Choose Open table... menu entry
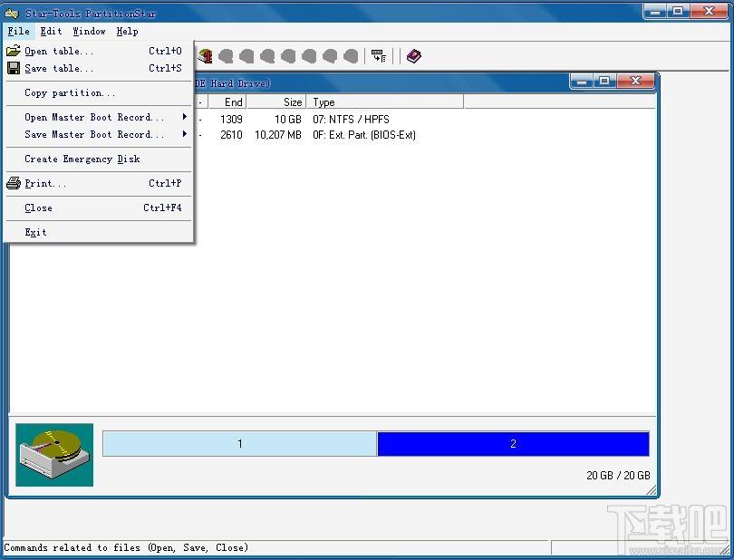The image size is (734, 560). [x=99, y=51]
